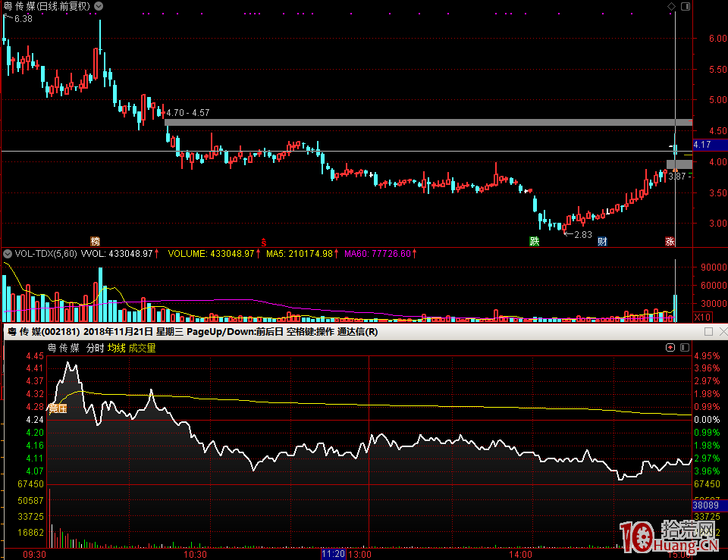Select the 成交量 legend label
The height and width of the screenshot is (560, 728).
tap(142, 348)
